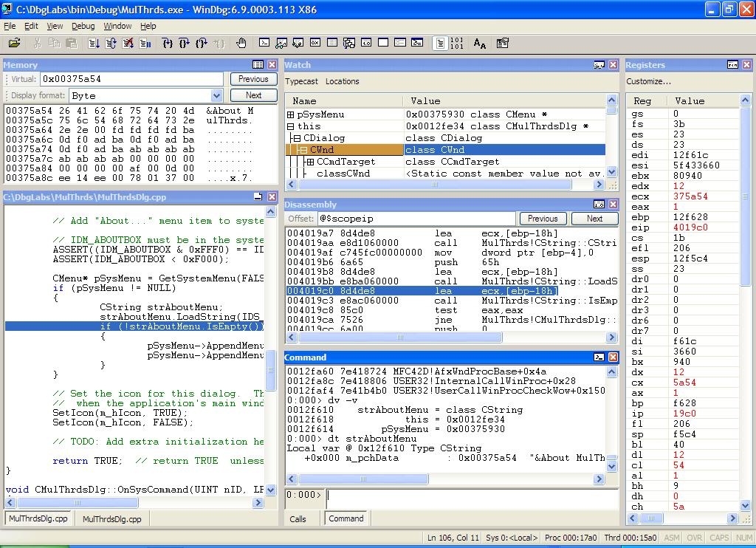
Task: Open the Watch window toolbar icon
Action: click(x=281, y=43)
